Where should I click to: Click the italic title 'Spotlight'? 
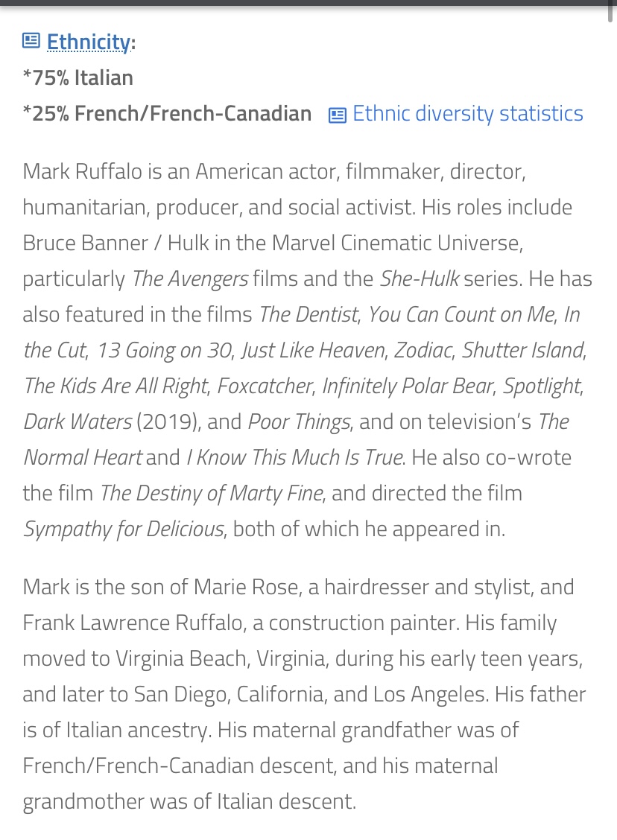[542, 386]
